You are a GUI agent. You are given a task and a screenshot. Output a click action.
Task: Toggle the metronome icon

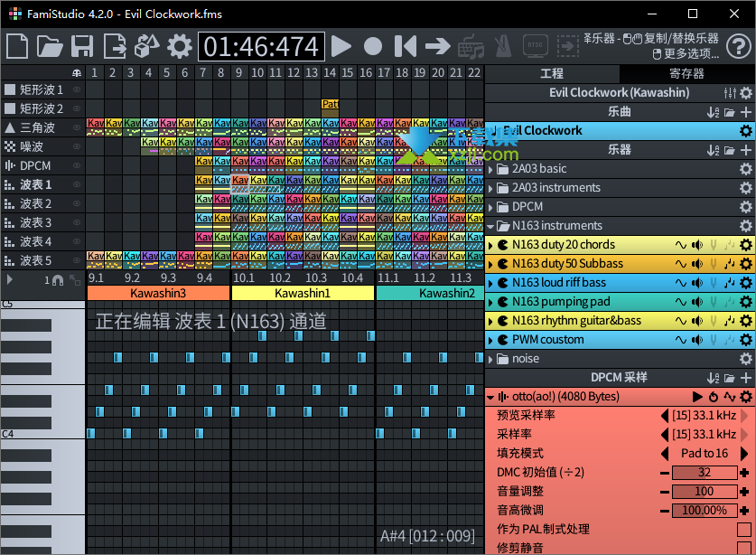pyautogui.click(x=503, y=46)
